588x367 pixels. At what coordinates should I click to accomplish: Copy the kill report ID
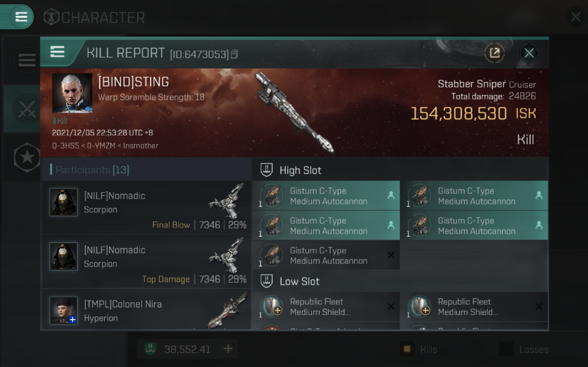tap(234, 54)
